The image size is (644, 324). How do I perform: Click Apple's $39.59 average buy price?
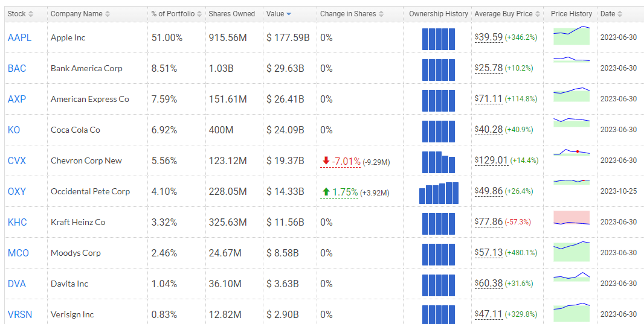[x=489, y=37]
